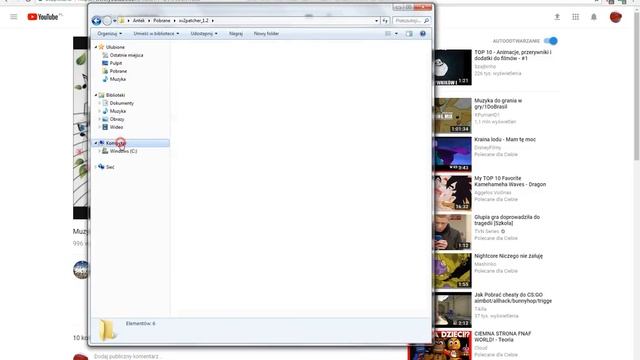This screenshot has height=360, width=640.
Task: Open the YouTube account avatar
Action: [616, 17]
